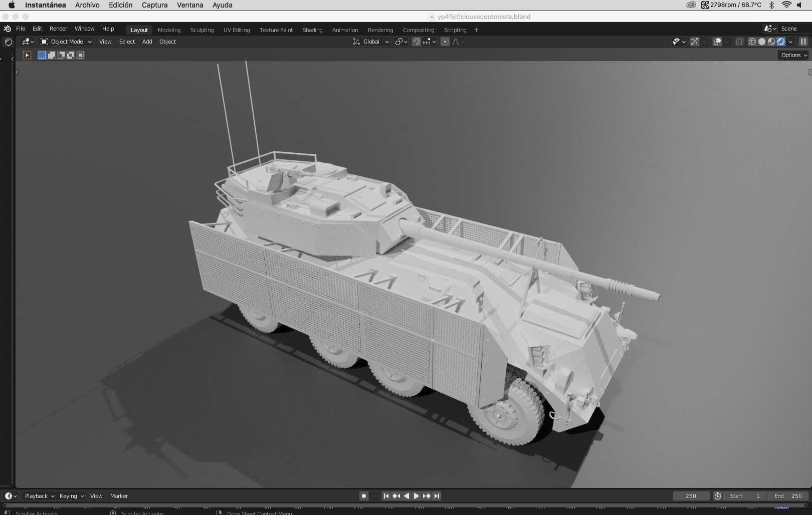The image size is (812, 515).
Task: Choose the invert selection mode icon
Action: 71,55
